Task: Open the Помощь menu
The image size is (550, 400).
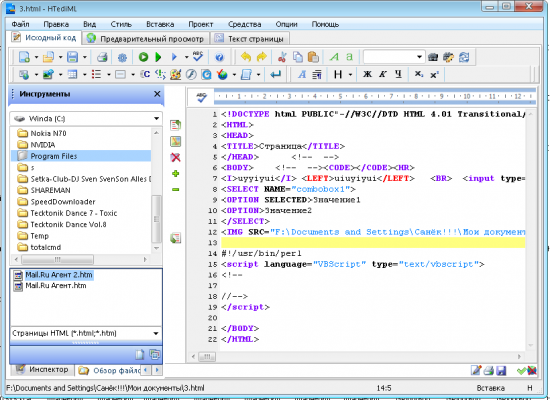Action: [325, 24]
